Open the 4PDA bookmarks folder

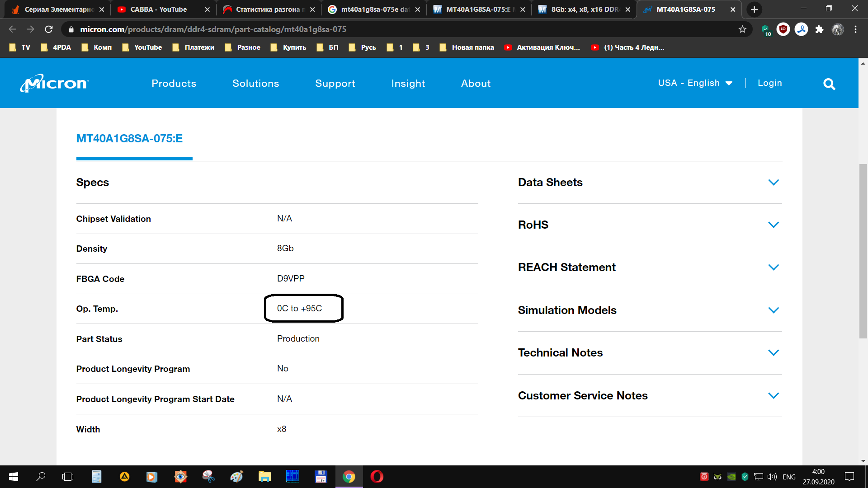[56, 47]
